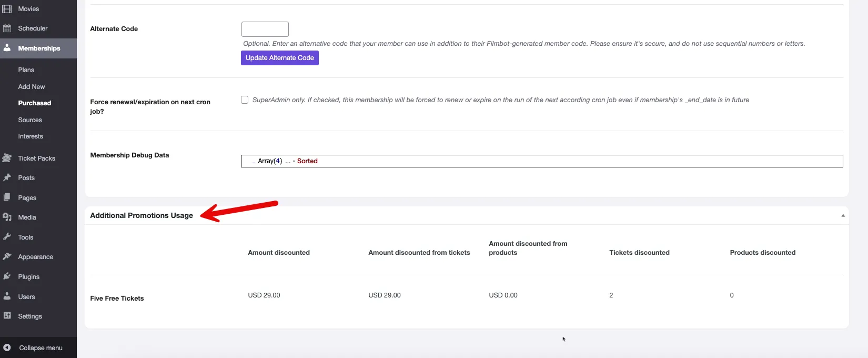
Task: Click the Appearance paintbrush icon
Action: (7, 256)
